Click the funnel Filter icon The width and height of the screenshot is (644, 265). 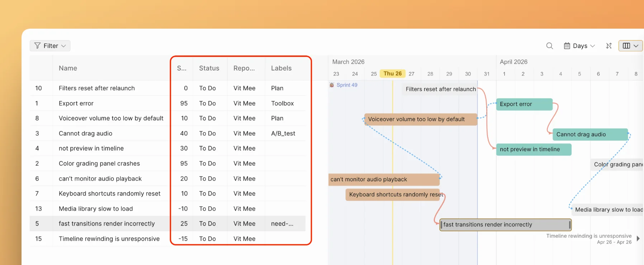coord(37,46)
